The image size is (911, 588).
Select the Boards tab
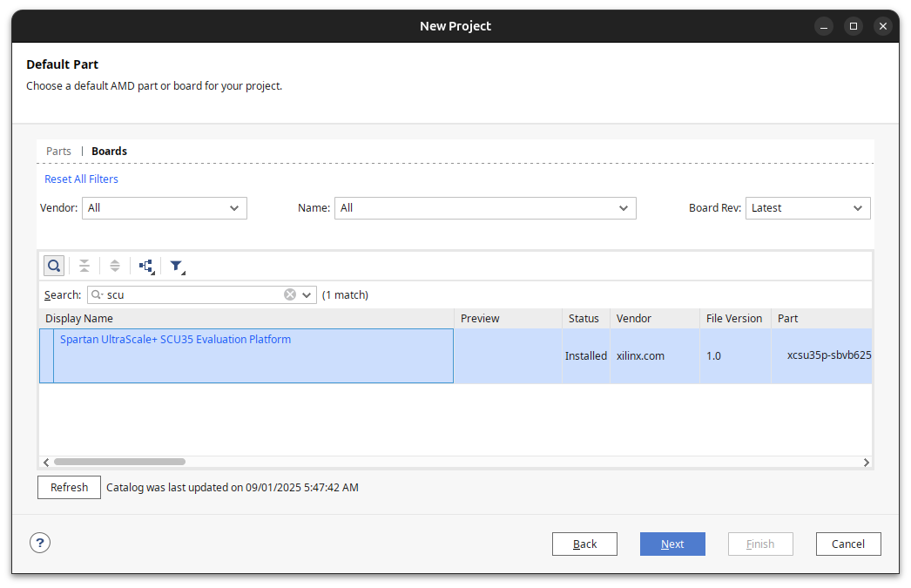[110, 152]
